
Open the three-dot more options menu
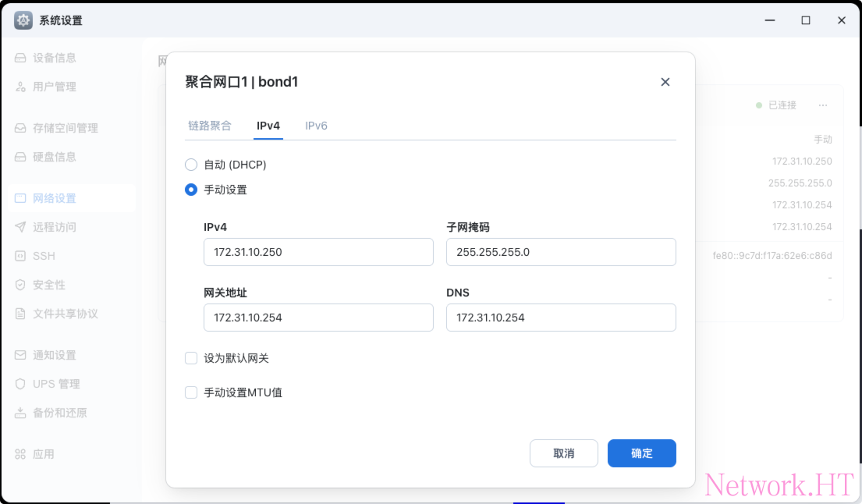(x=823, y=105)
